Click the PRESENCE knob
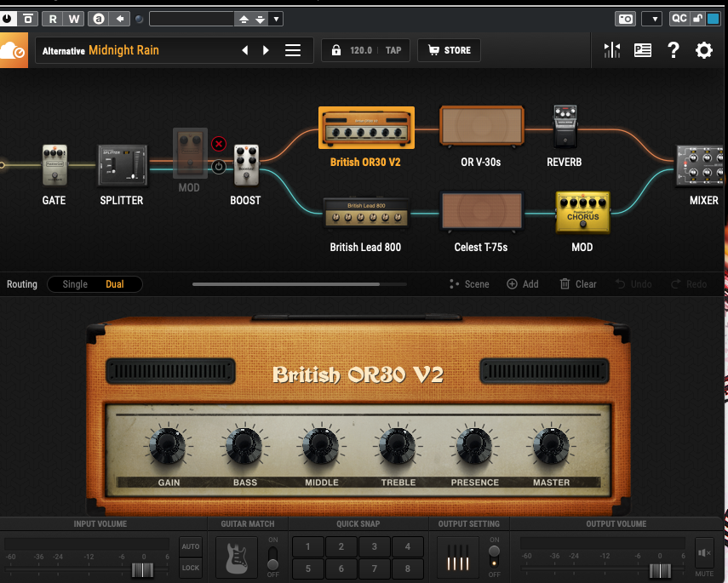 [x=474, y=445]
